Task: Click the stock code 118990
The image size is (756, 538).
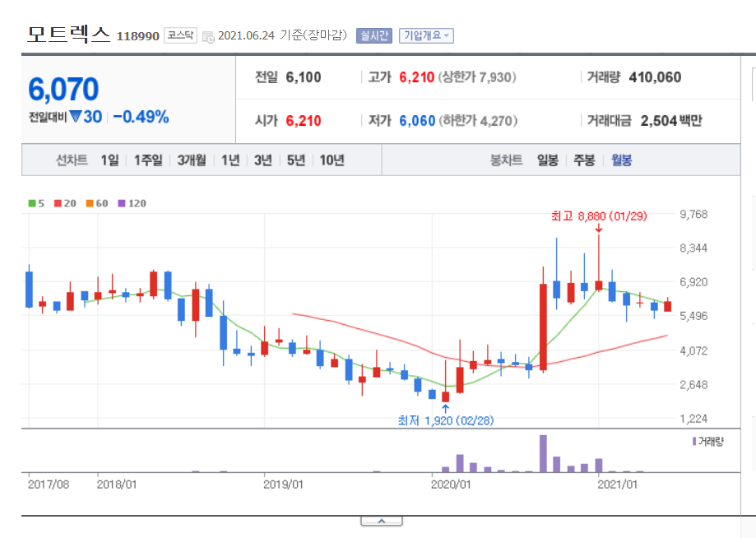Action: 138,36
